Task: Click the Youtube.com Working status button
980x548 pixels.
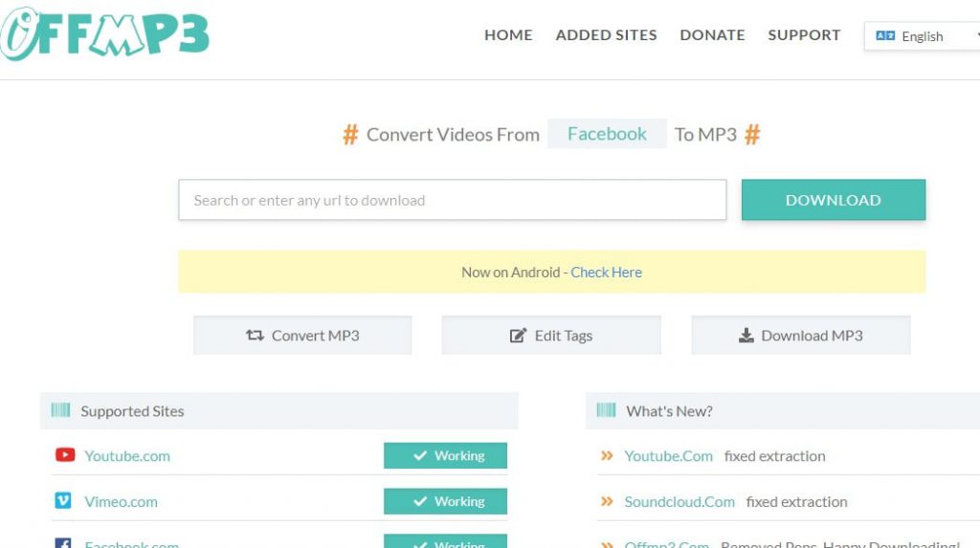Action: [x=446, y=455]
